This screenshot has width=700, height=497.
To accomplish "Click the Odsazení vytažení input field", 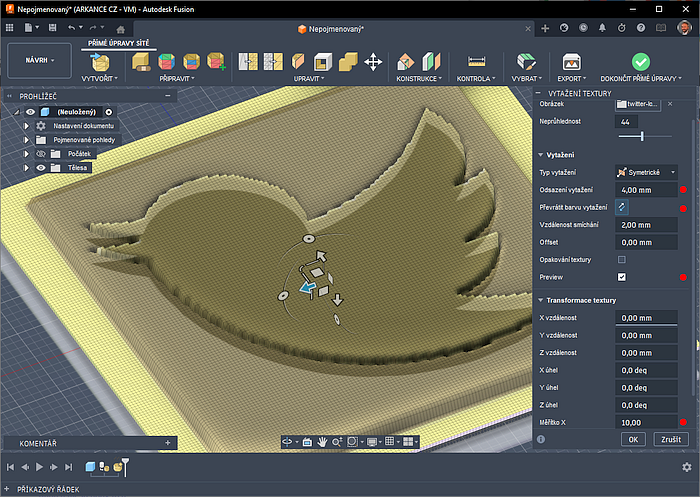I will tap(646, 189).
